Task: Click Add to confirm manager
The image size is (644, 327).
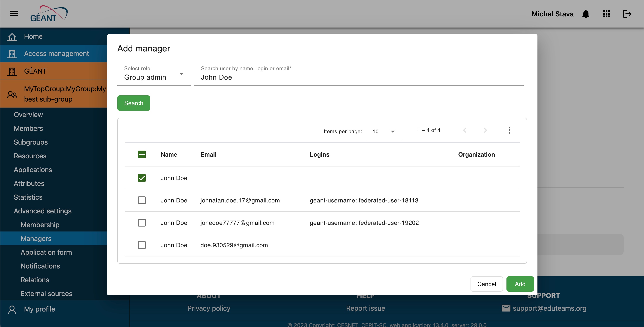Action: coord(520,284)
